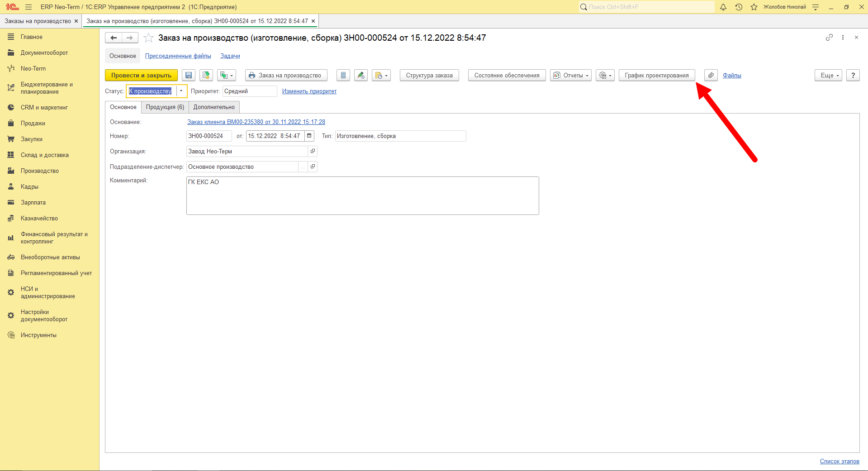The width and height of the screenshot is (868, 471).
Task: Click the paperclip attach file icon
Action: pyautogui.click(x=711, y=76)
